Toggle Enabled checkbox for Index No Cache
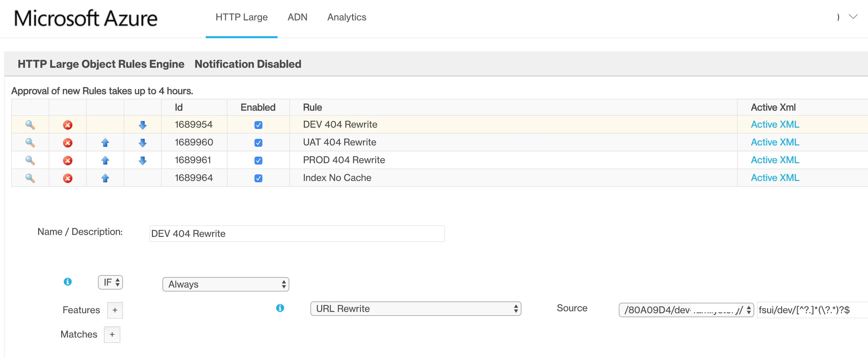The width and height of the screenshot is (868, 358). click(258, 178)
